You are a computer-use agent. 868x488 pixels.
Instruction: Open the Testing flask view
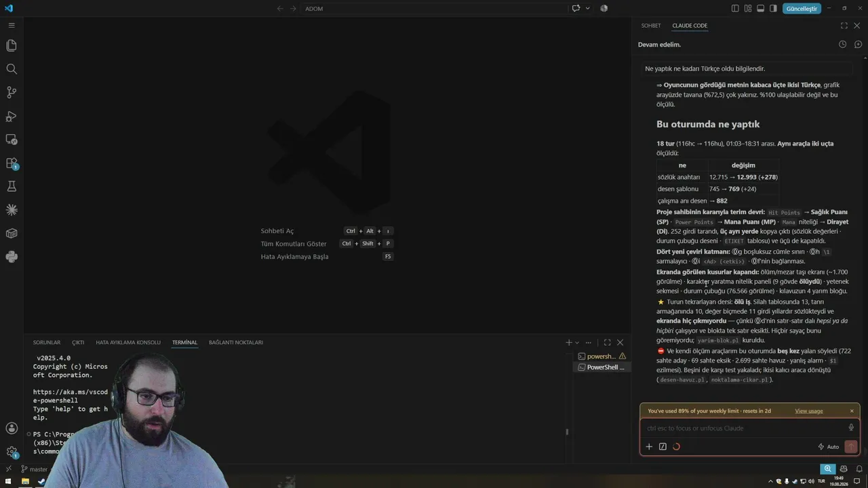12,186
